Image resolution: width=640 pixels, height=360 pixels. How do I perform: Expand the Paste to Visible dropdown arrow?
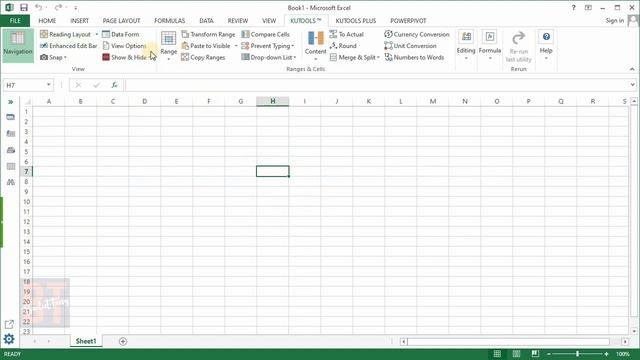[236, 46]
